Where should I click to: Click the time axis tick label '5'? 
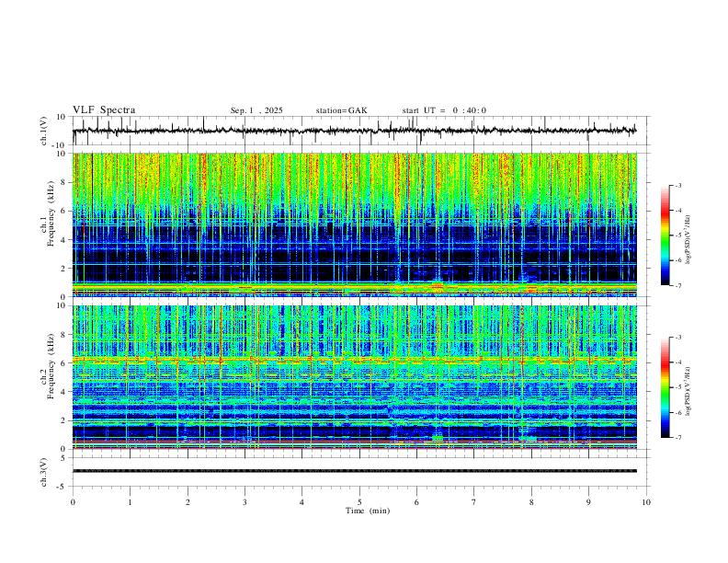(359, 502)
